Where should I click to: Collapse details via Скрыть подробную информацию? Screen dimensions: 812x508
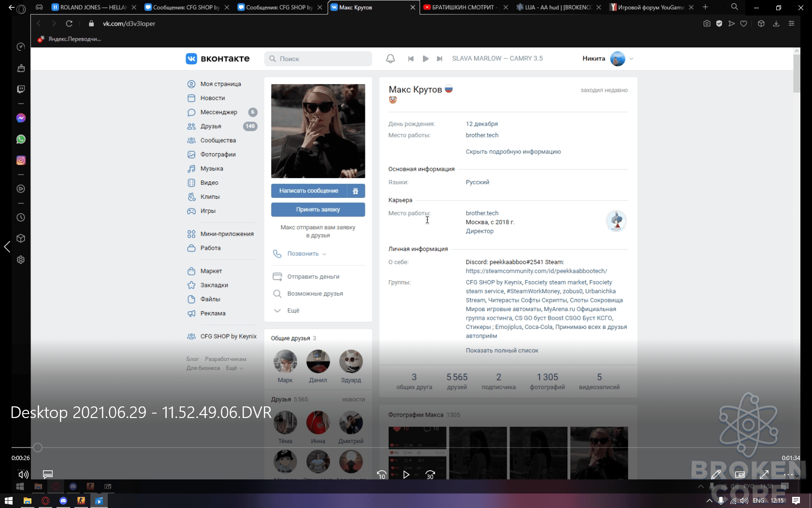click(513, 151)
